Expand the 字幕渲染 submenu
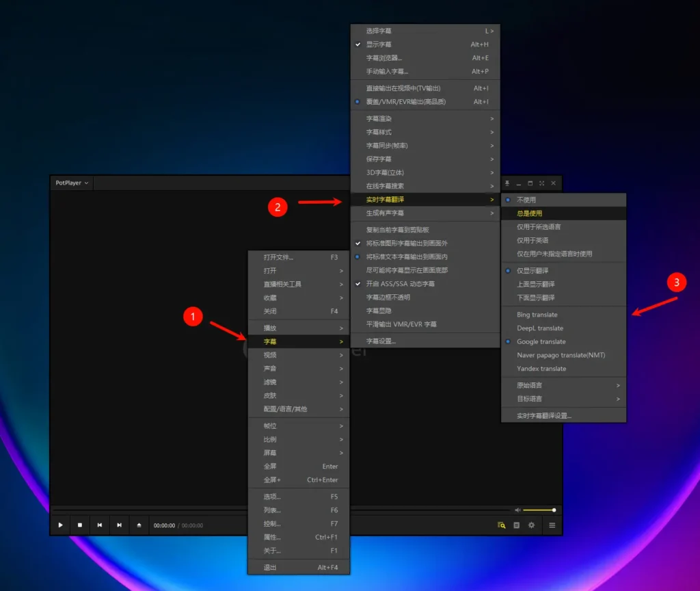 point(425,119)
